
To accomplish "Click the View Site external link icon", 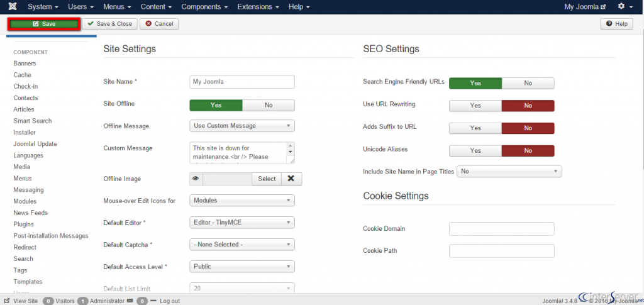I will (7, 301).
